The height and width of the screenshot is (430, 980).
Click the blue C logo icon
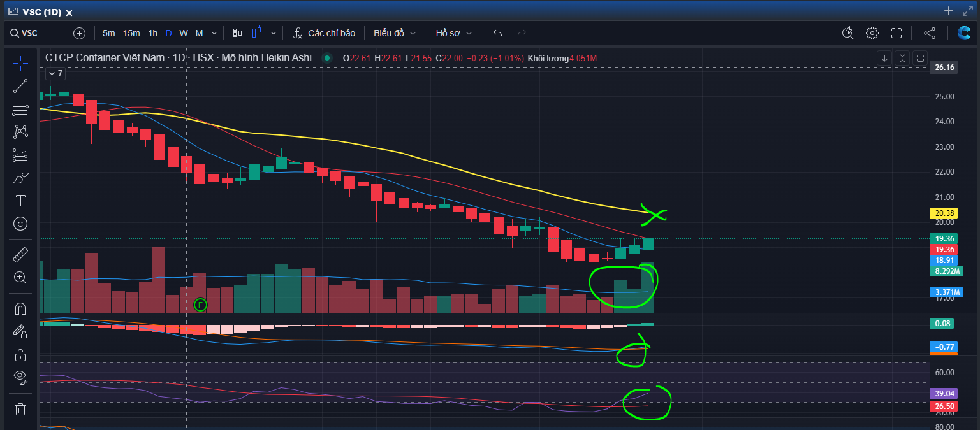(x=964, y=33)
